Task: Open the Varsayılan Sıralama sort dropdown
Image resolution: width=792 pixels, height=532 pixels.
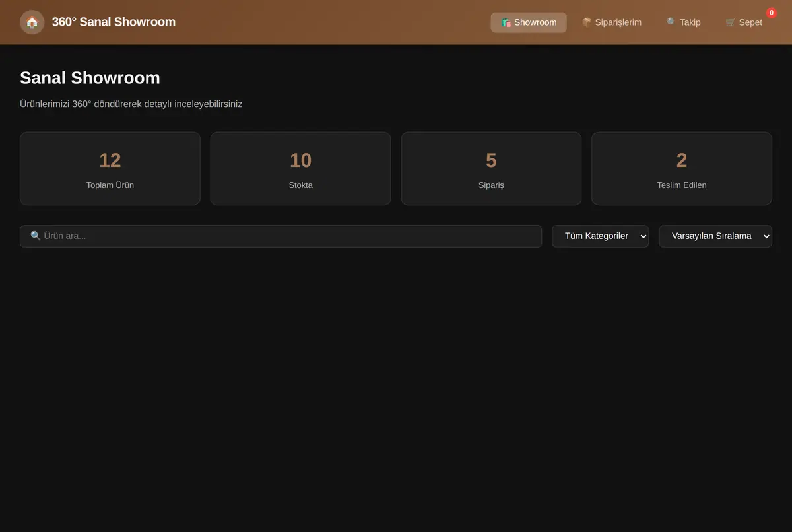Action: point(715,236)
